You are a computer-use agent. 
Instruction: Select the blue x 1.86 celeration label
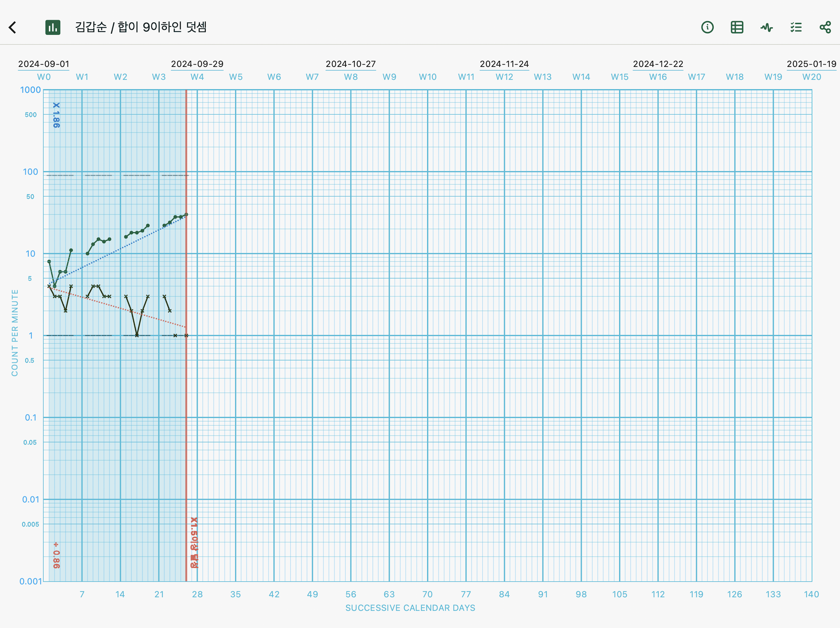(x=56, y=115)
